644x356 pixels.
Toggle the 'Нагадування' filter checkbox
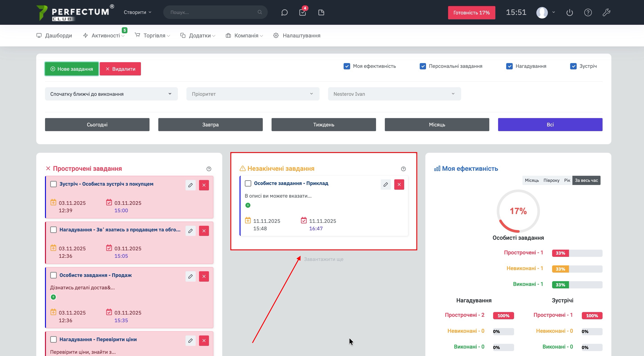coord(509,66)
